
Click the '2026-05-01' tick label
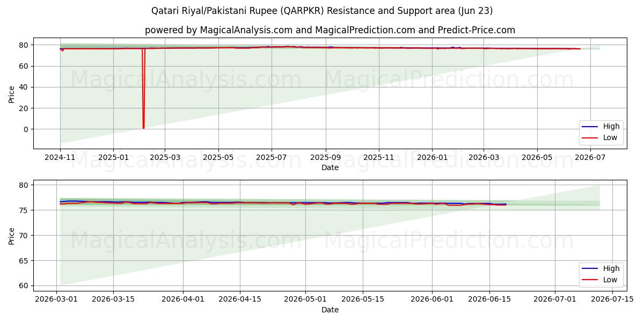click(305, 299)
